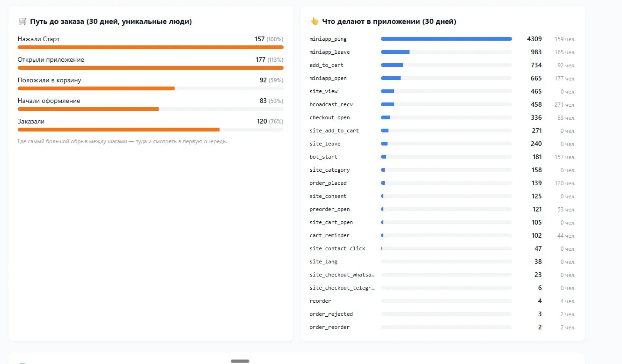Click the site_view event name
The height and width of the screenshot is (364, 622).
coord(323,92)
